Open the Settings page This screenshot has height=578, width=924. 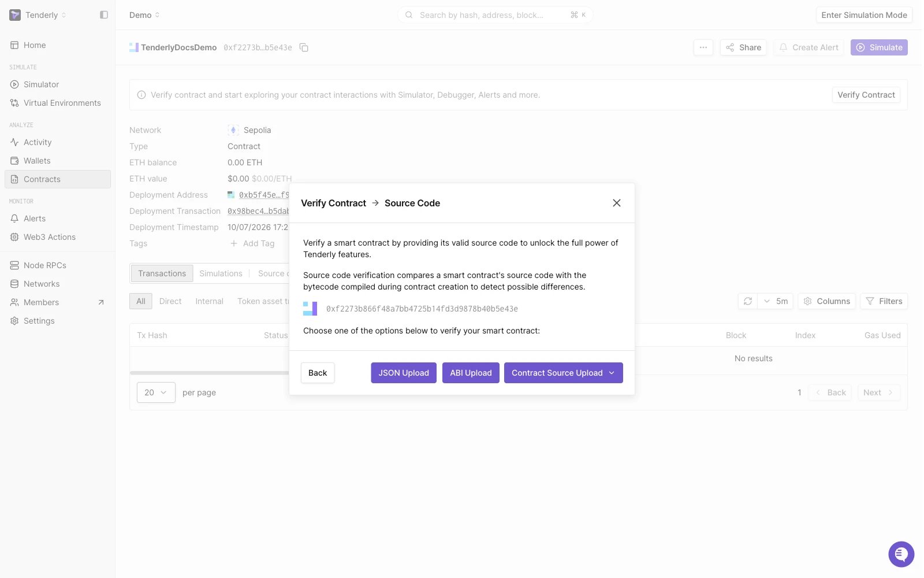pyautogui.click(x=58, y=321)
